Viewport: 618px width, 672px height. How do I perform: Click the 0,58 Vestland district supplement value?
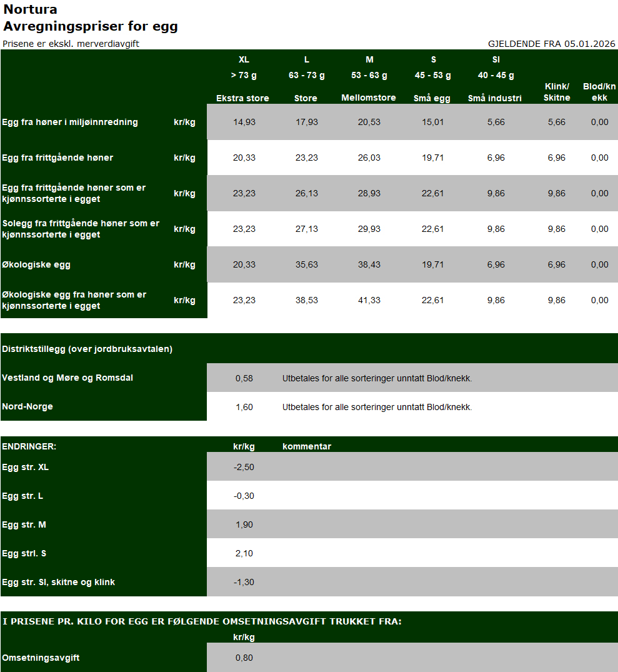[244, 378]
